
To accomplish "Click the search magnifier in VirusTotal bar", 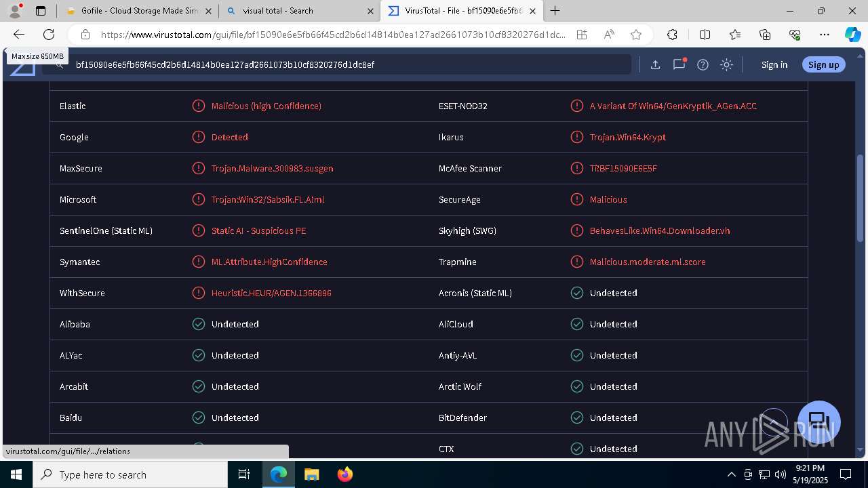I will pos(60,64).
